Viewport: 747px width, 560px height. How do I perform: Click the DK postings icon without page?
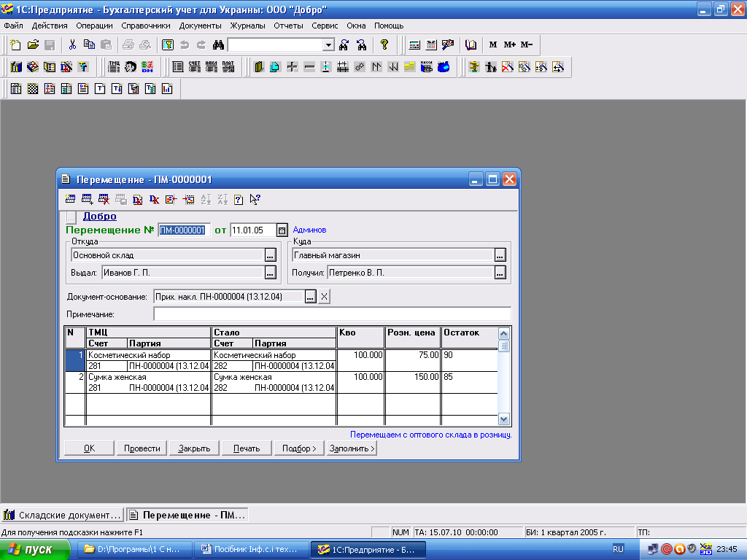pyautogui.click(x=155, y=199)
